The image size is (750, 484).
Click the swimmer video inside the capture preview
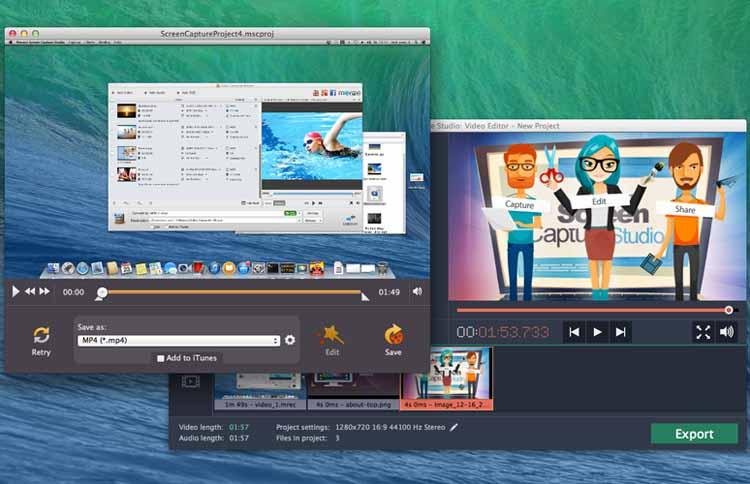click(311, 147)
